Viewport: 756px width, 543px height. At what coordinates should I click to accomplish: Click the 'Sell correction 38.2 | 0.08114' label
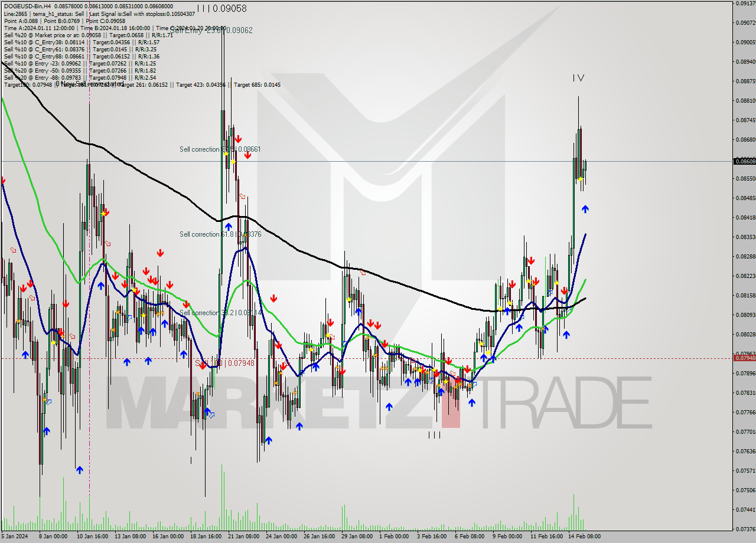220,313
